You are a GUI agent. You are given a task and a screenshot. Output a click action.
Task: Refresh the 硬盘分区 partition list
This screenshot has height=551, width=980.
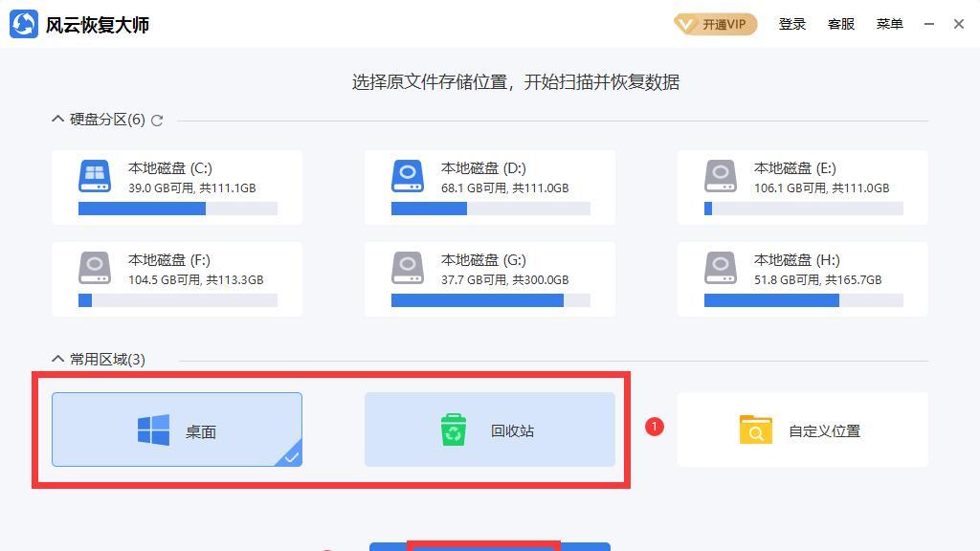click(157, 121)
